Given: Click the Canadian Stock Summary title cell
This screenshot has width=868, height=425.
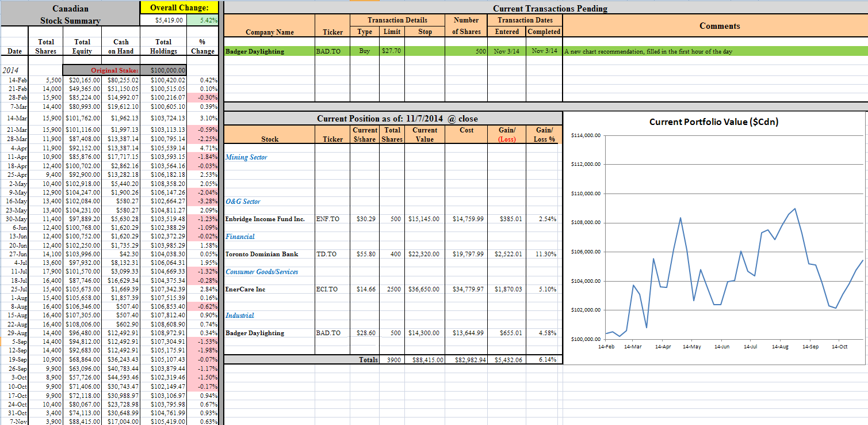Looking at the screenshot, I should click(x=70, y=14).
